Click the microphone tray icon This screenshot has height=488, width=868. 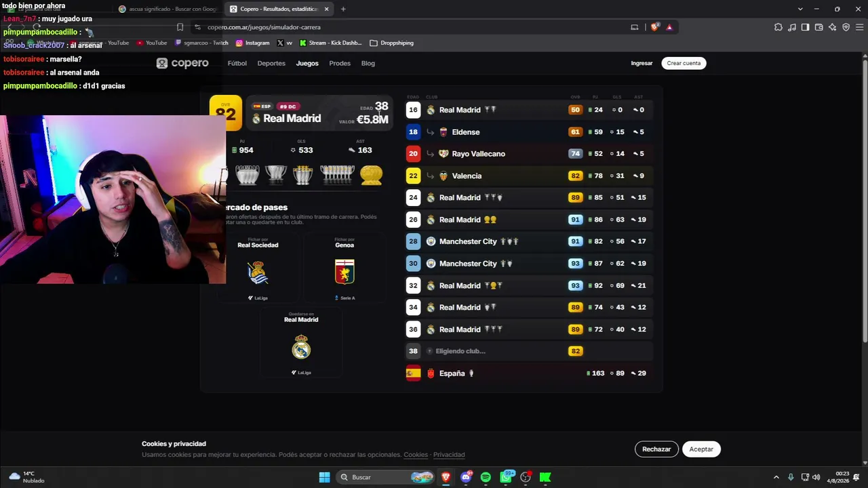(x=791, y=477)
